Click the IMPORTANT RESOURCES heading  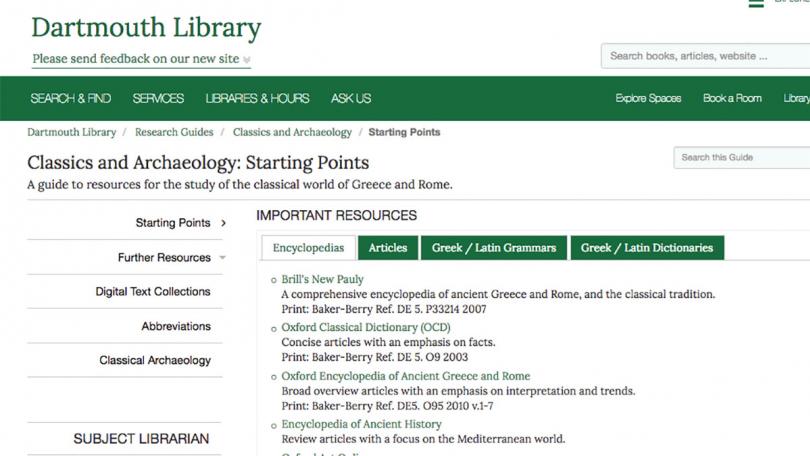[x=336, y=215]
